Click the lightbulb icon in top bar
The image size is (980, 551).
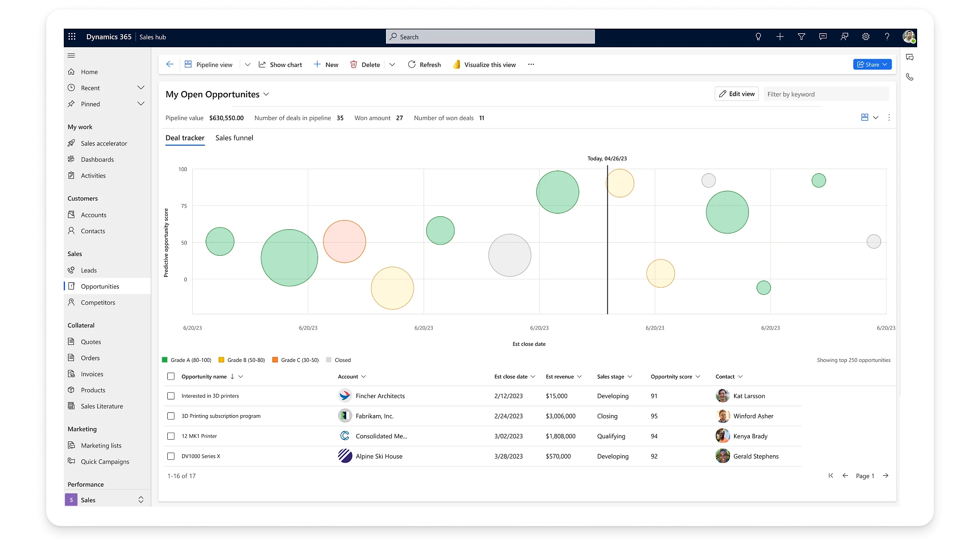(x=758, y=37)
